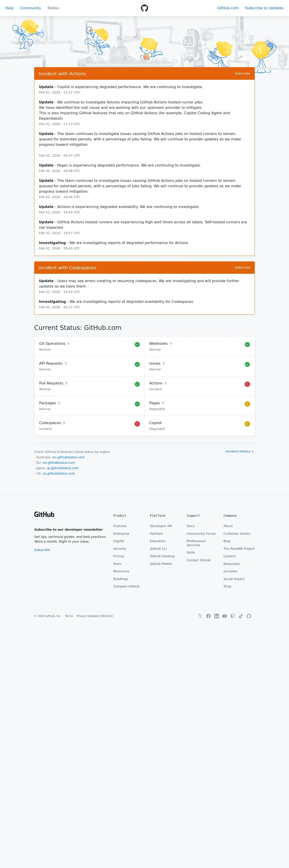Image resolution: width=289 pixels, height=868 pixels.
Task: Click the red incident icon for Codespaces
Action: tap(137, 424)
